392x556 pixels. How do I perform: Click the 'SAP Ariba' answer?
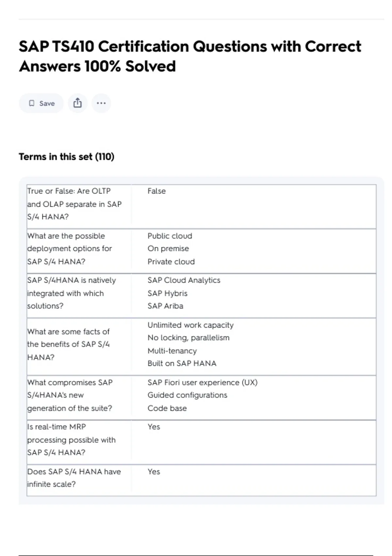(165, 306)
